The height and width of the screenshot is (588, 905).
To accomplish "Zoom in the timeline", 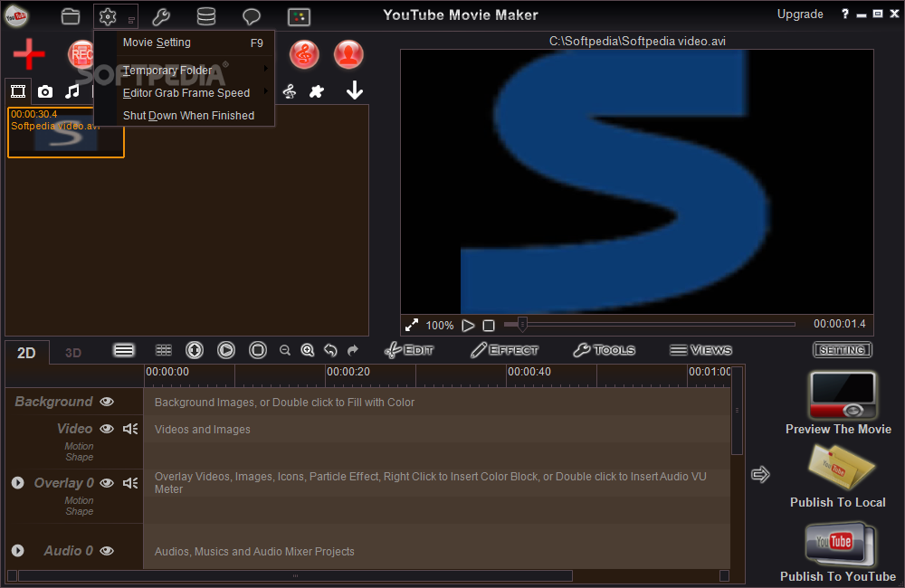I will 308,350.
